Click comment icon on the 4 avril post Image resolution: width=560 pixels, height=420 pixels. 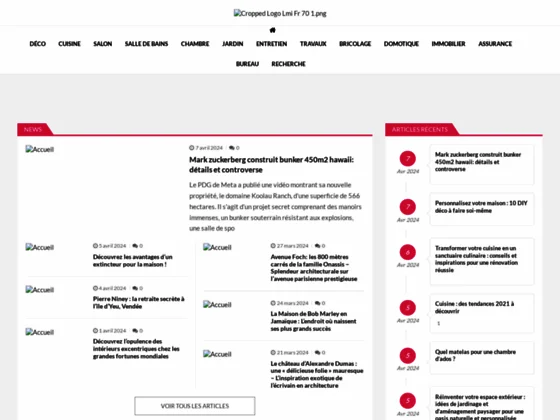(135, 288)
